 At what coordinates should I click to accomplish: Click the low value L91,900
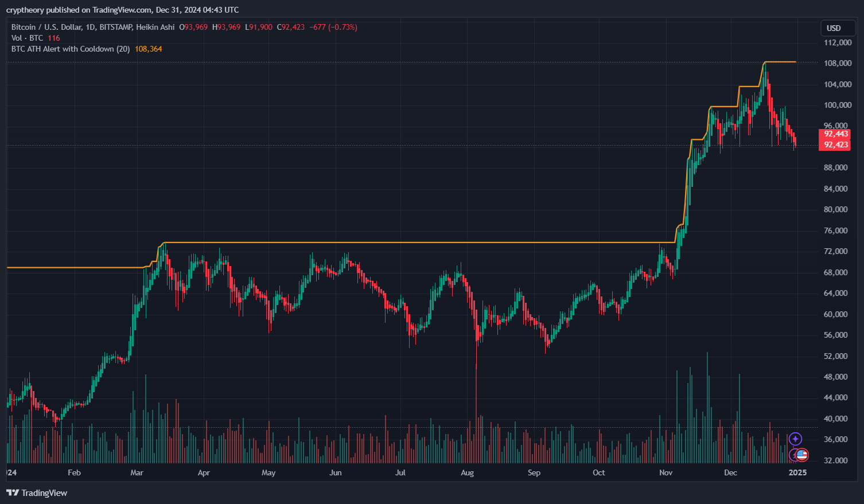(259, 27)
